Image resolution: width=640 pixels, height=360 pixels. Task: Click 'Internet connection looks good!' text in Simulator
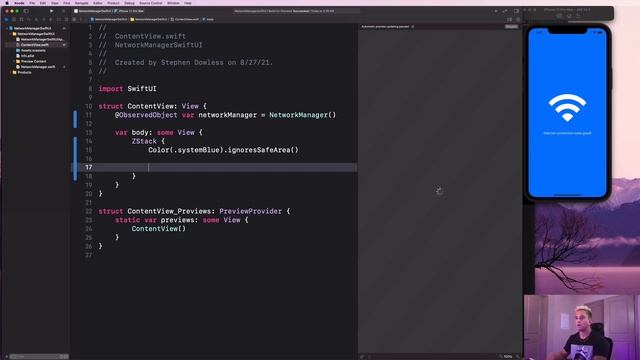pos(567,133)
